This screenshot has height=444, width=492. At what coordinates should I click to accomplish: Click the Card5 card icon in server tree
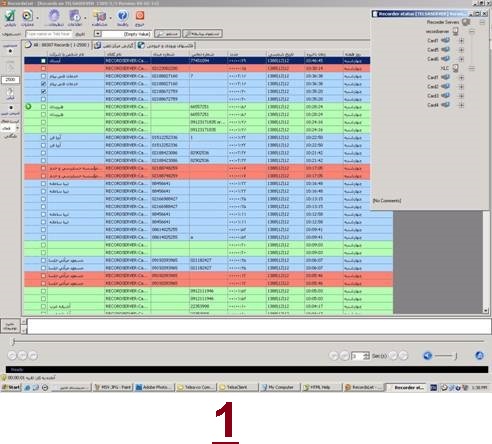point(445,50)
